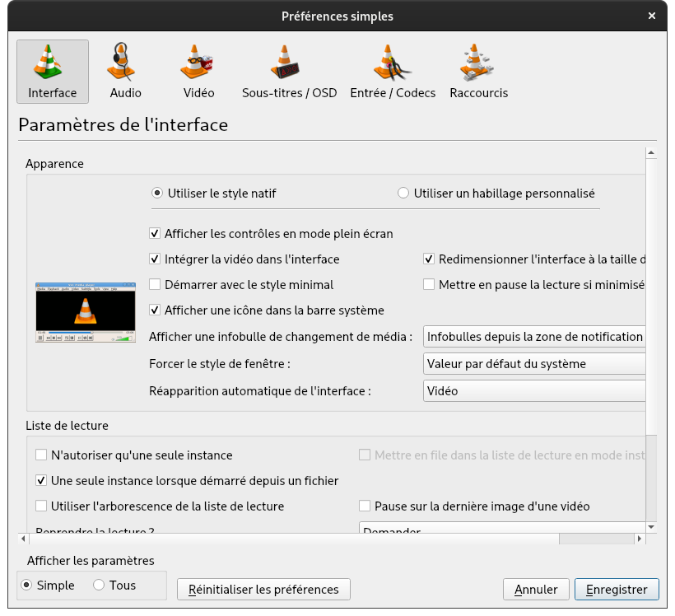Close the preferences window with X
675x616 pixels.
pos(652,16)
